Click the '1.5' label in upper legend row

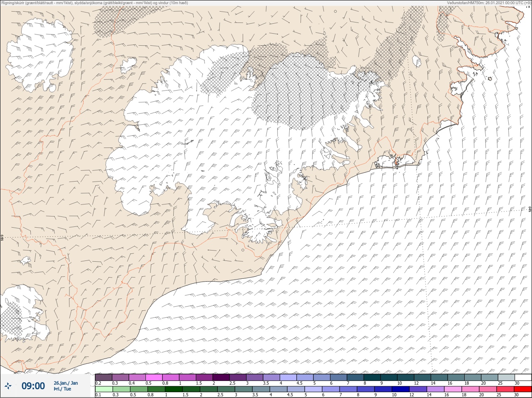coord(199,383)
